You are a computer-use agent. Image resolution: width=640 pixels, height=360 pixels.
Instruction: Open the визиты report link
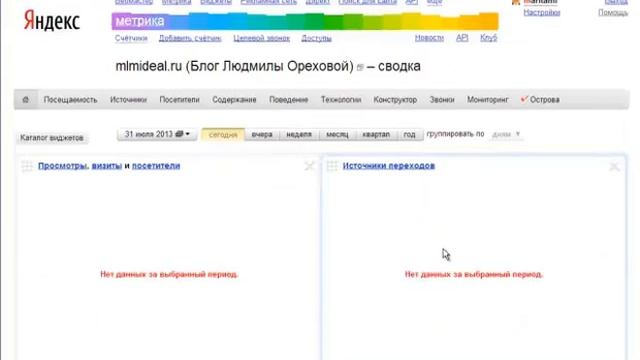[107, 166]
